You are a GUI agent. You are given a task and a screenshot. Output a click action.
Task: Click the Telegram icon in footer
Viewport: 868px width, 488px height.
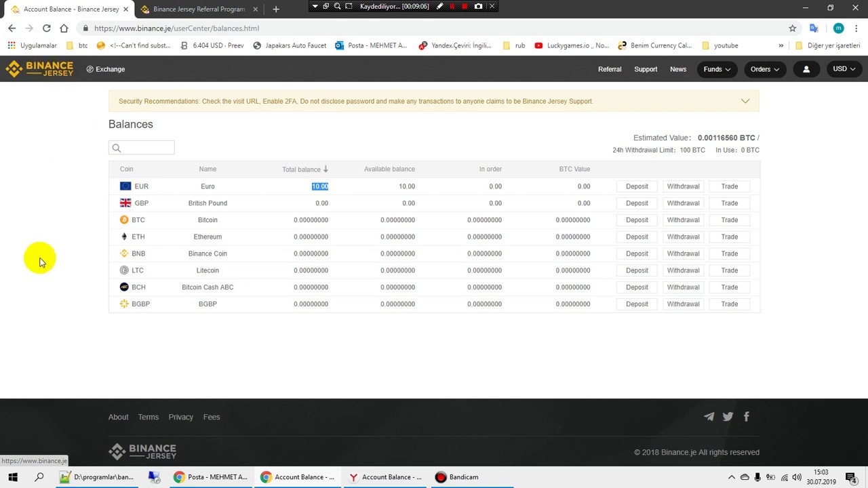[709, 417]
